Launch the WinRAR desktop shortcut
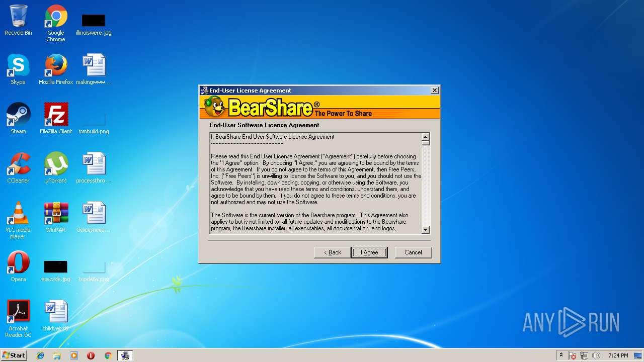This screenshot has width=644, height=362. pos(56,217)
